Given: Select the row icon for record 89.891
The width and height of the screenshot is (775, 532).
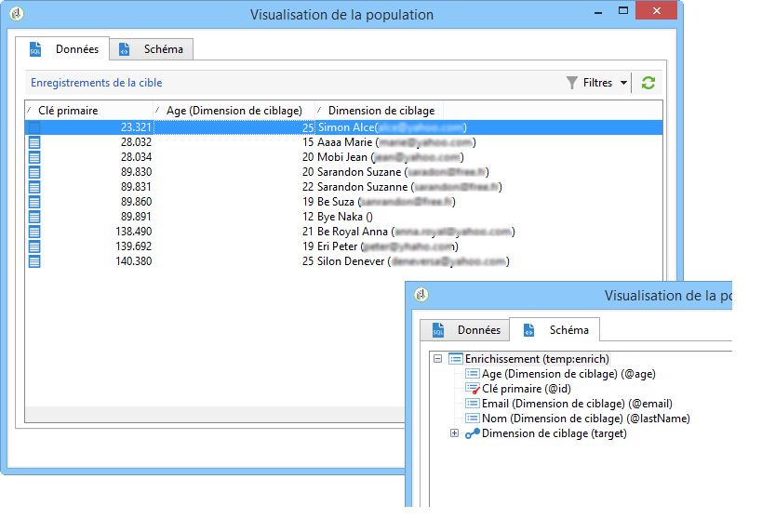Looking at the screenshot, I should click(34, 217).
